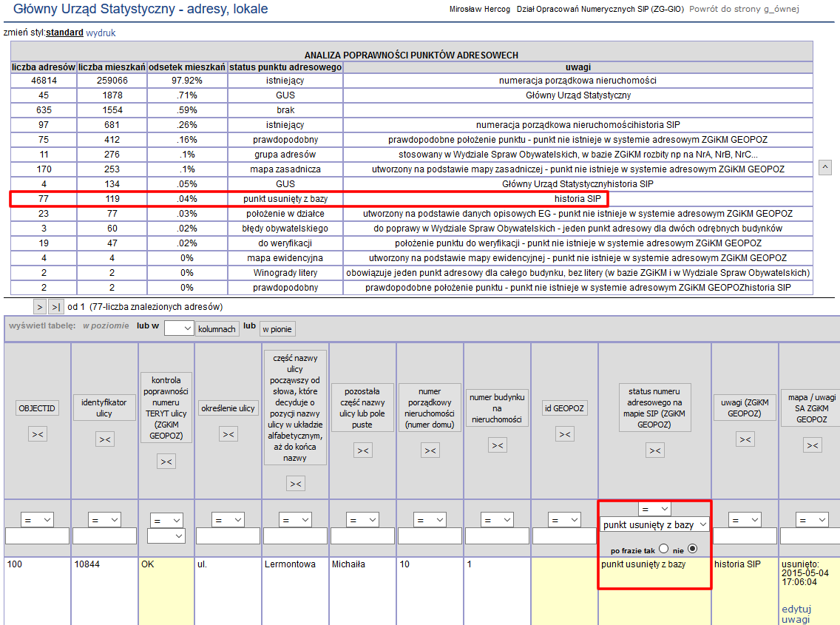
Task: Open the 'punkt usunięty z bazy' status dropdown
Action: click(x=654, y=524)
